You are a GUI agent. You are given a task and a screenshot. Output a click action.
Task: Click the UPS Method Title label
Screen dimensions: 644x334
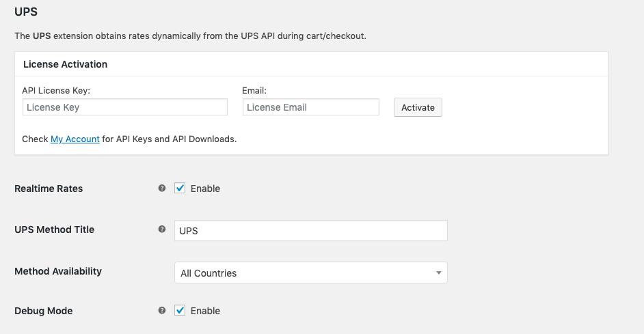pyautogui.click(x=54, y=229)
